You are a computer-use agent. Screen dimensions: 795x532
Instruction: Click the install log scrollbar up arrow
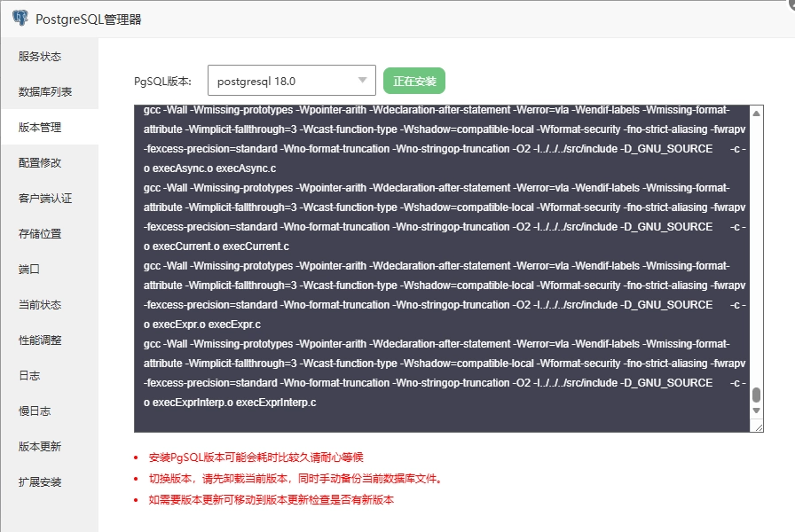point(756,113)
